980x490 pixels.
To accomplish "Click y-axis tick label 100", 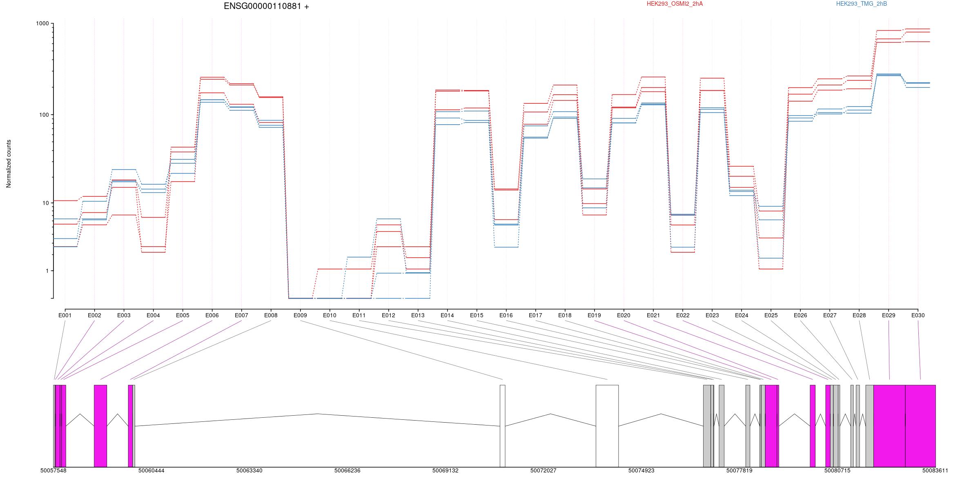I will pos(44,115).
